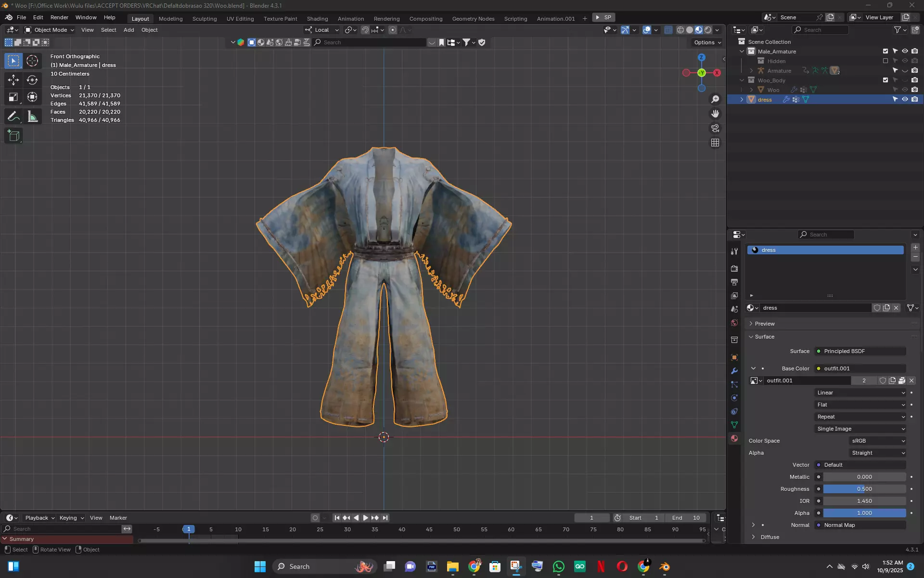924x578 pixels.
Task: Open the Object properties tab
Action: 734,357
